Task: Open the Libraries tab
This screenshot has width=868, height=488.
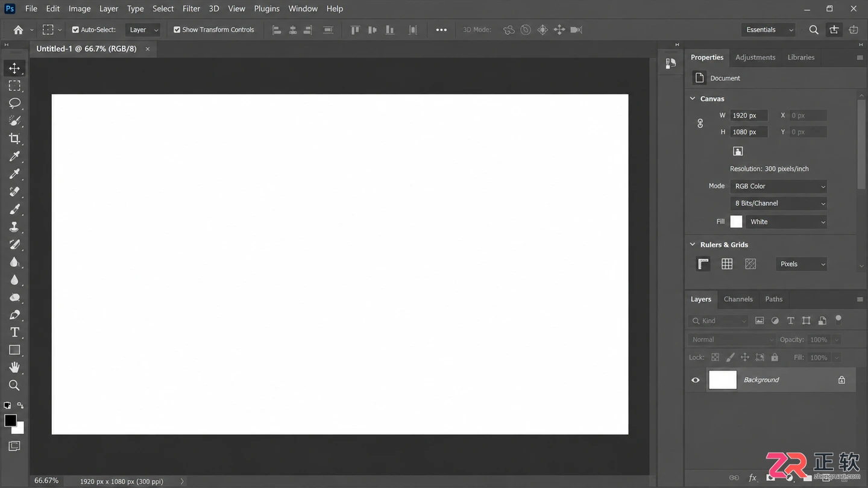Action: tap(801, 57)
